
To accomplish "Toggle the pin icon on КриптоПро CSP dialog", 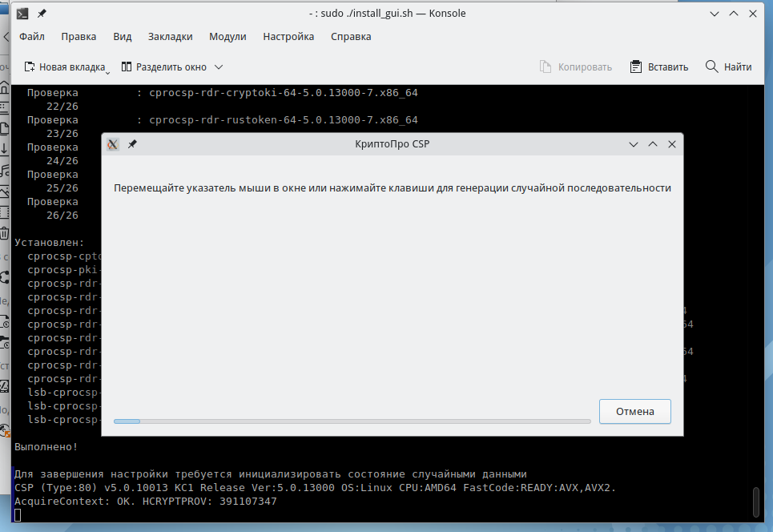I will [132, 144].
